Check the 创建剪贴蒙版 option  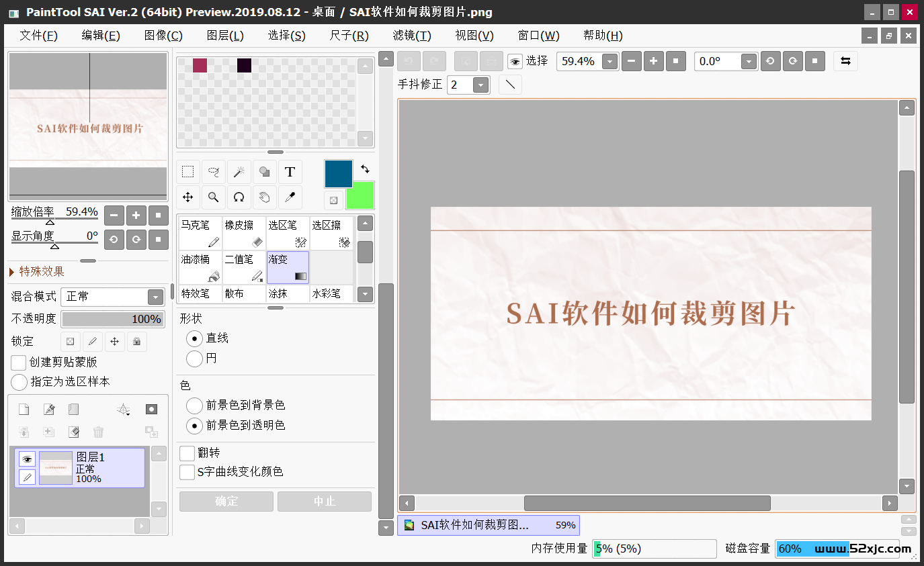[19, 363]
